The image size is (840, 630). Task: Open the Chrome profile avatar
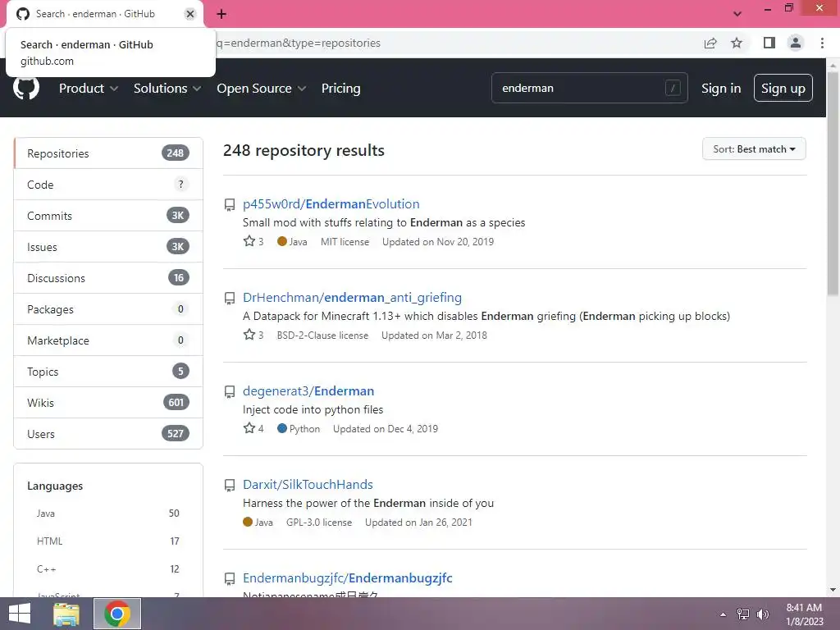[x=796, y=43]
